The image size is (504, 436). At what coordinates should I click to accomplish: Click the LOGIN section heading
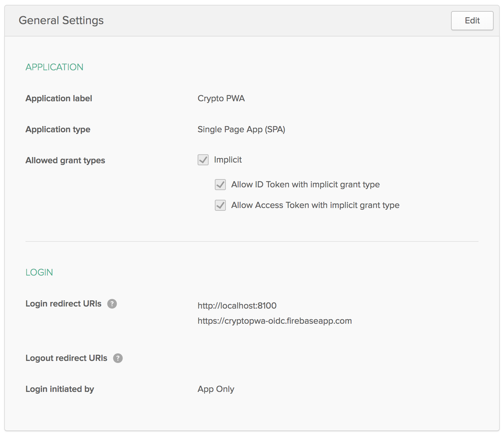pos(39,272)
